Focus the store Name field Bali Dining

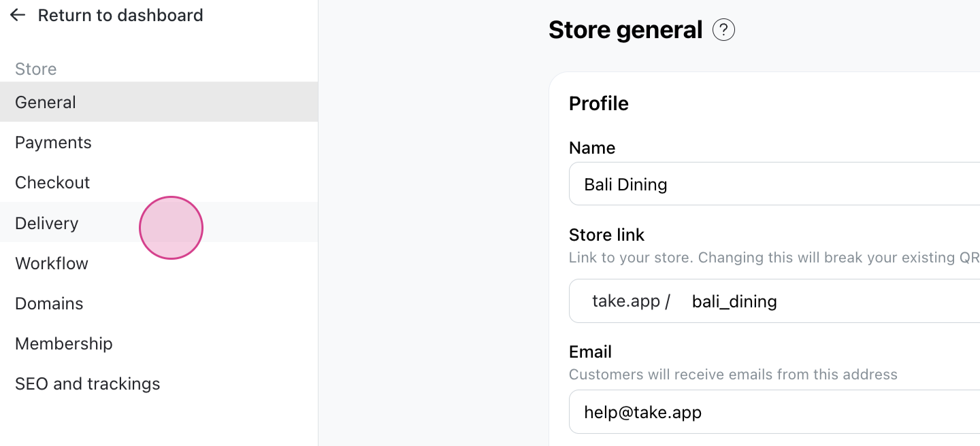pyautogui.click(x=774, y=184)
